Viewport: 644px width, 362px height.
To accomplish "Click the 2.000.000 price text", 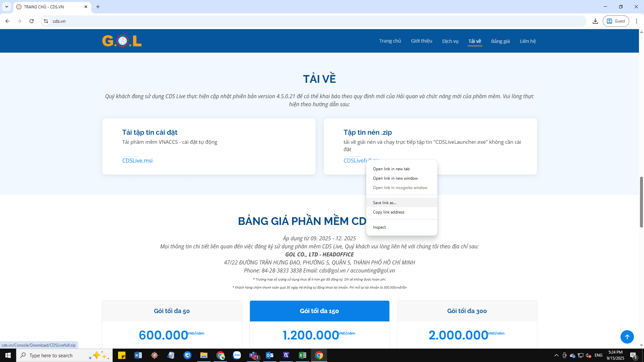I will (459, 335).
